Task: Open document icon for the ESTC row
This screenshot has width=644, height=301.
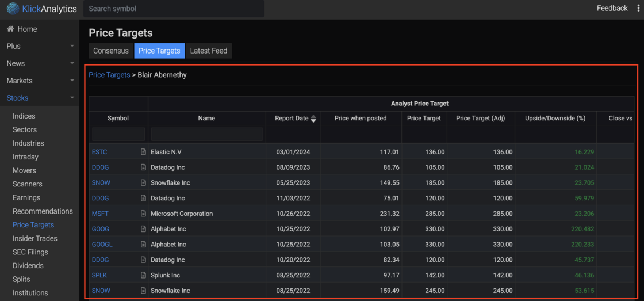Action: point(143,152)
